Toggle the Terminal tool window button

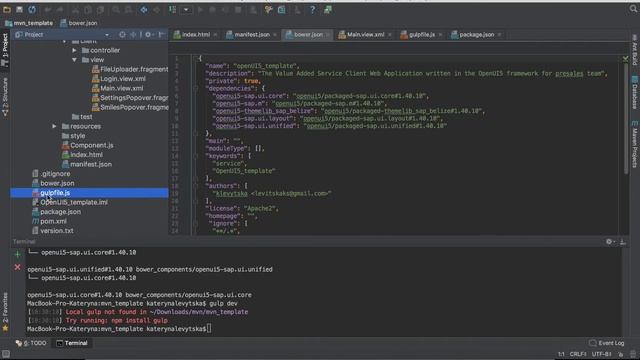tap(72, 343)
